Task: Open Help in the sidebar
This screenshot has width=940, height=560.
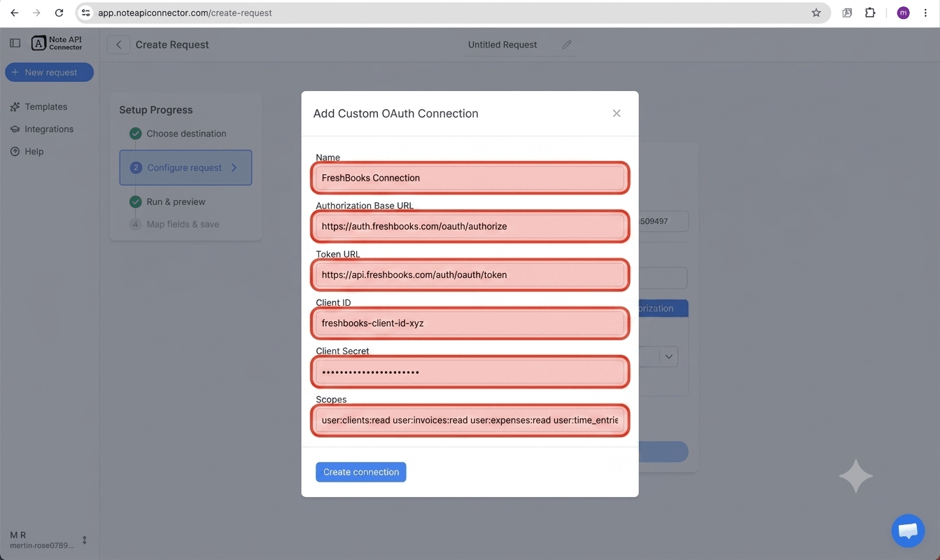Action: [x=34, y=151]
